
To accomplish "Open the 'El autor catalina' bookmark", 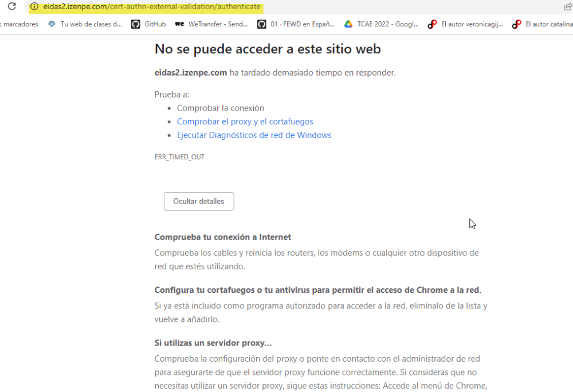I will pos(543,24).
